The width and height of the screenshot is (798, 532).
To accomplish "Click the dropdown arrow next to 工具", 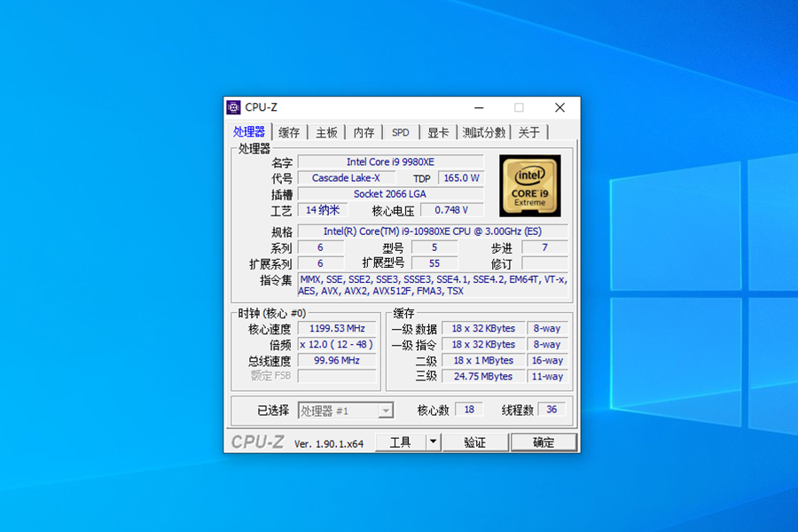I will point(432,442).
